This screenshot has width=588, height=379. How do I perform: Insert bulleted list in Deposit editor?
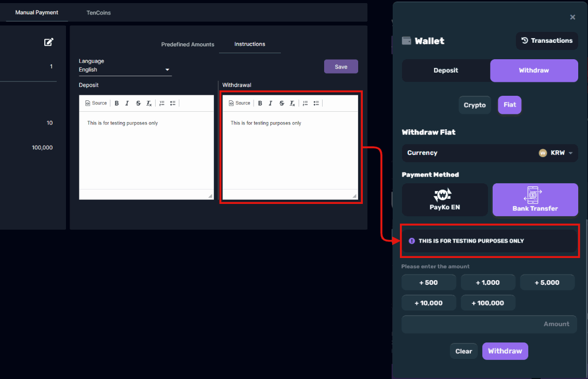coord(173,103)
